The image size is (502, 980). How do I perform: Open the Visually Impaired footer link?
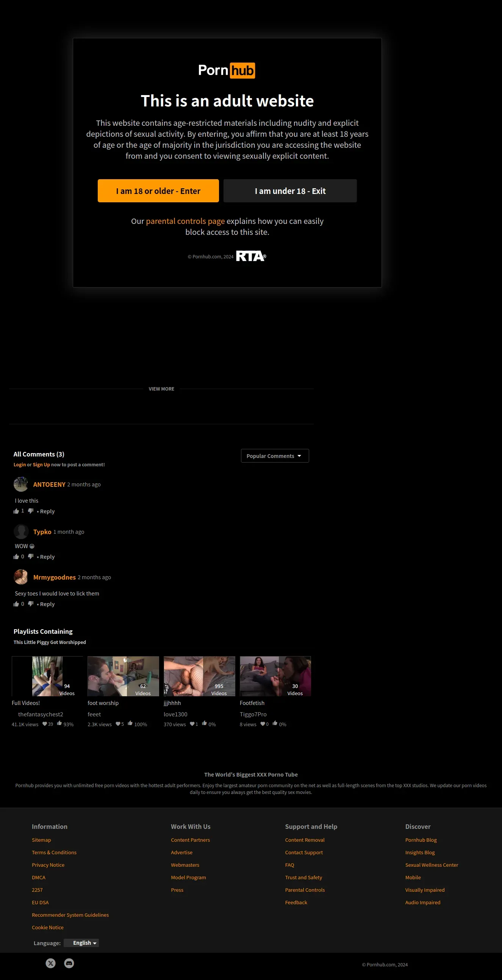coord(425,890)
